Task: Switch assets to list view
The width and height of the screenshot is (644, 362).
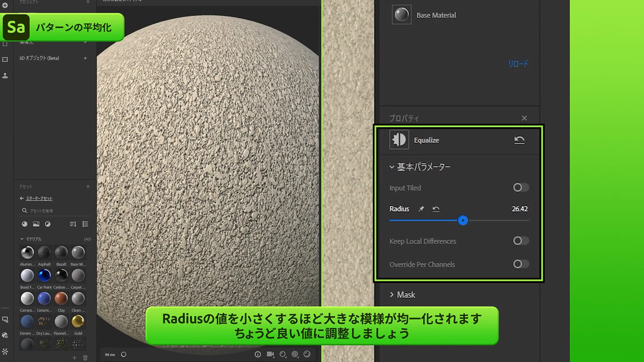Action: [x=85, y=224]
